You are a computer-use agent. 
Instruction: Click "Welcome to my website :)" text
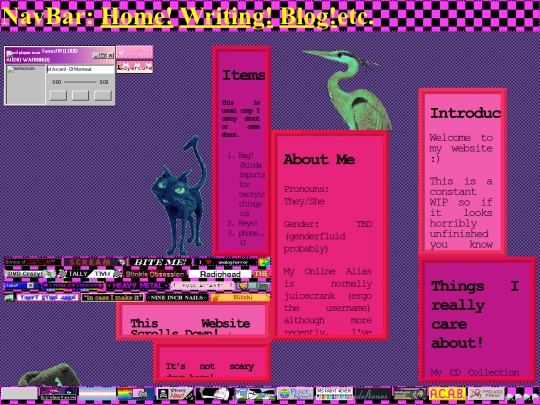click(461, 148)
